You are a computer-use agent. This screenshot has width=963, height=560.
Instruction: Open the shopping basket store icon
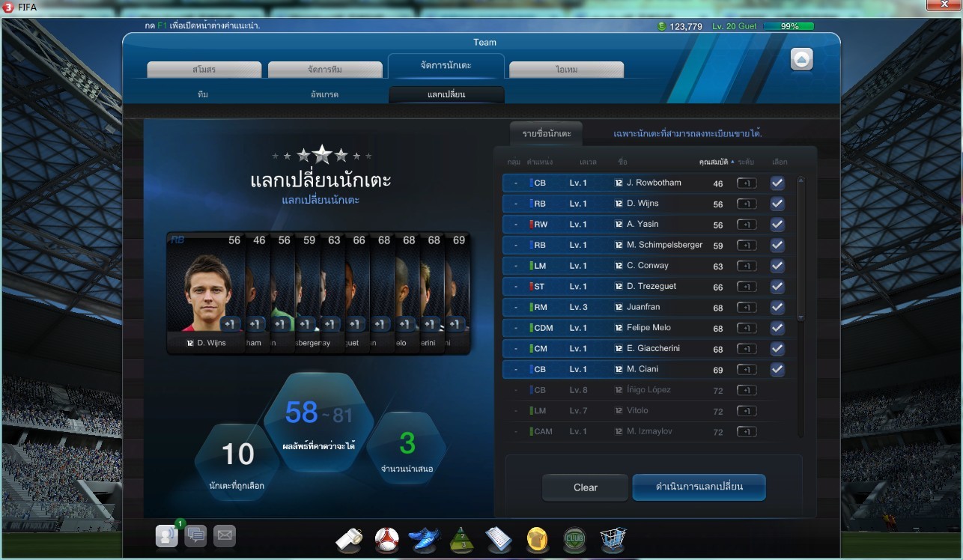pyautogui.click(x=613, y=539)
